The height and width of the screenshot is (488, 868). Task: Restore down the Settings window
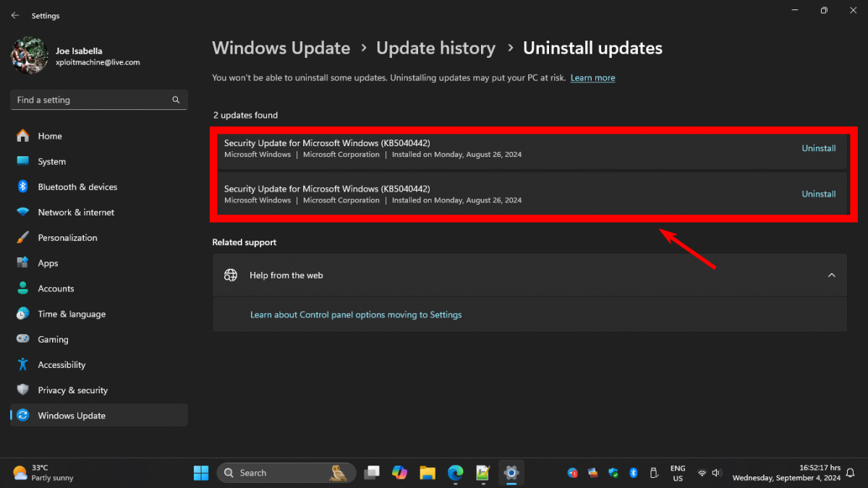coord(824,10)
